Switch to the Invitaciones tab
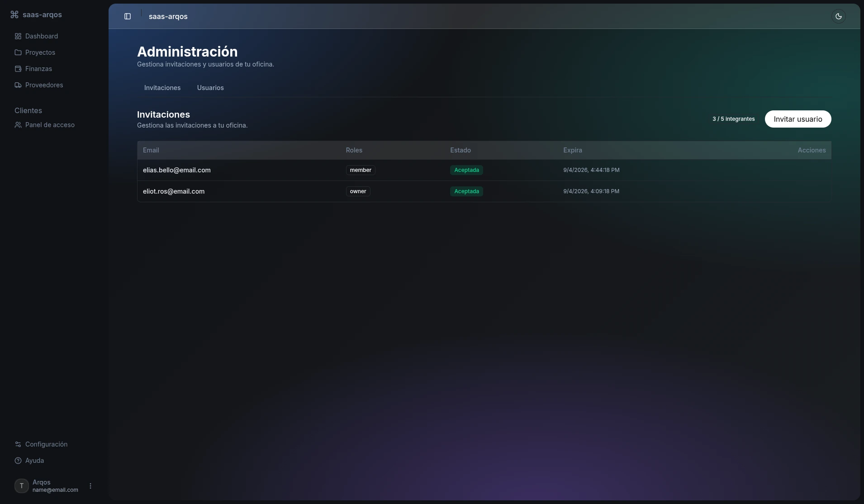Image resolution: width=864 pixels, height=504 pixels. 162,88
